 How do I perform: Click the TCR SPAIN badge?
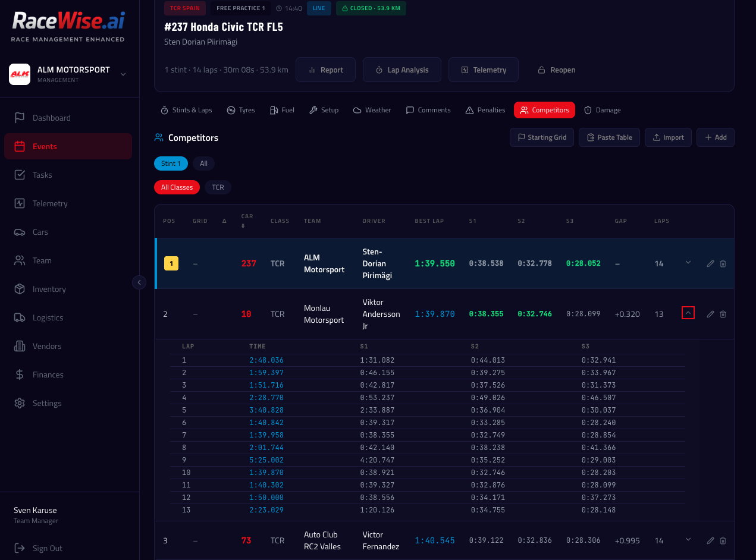coord(185,8)
